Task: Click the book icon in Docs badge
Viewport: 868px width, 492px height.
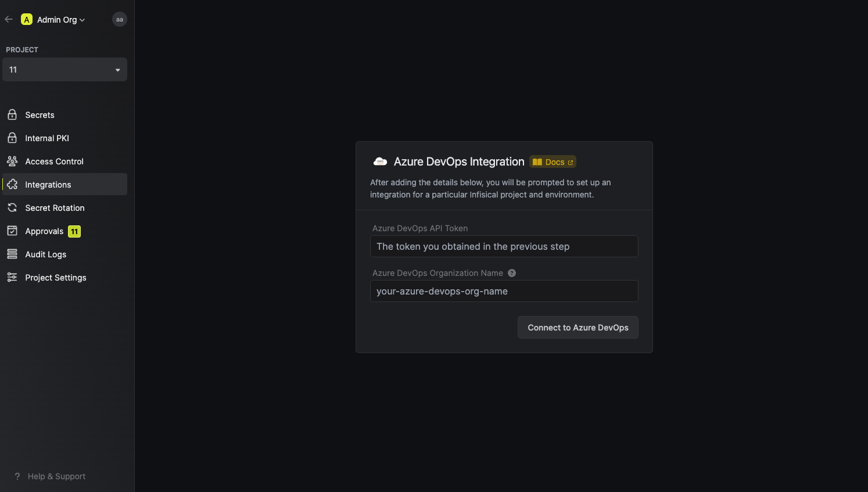Action: click(x=537, y=162)
